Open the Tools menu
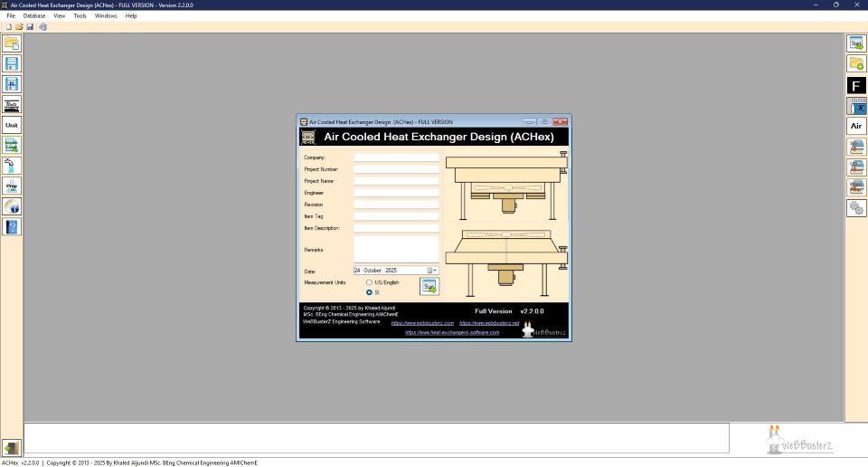Viewport: 868px width, 467px height. pos(80,16)
